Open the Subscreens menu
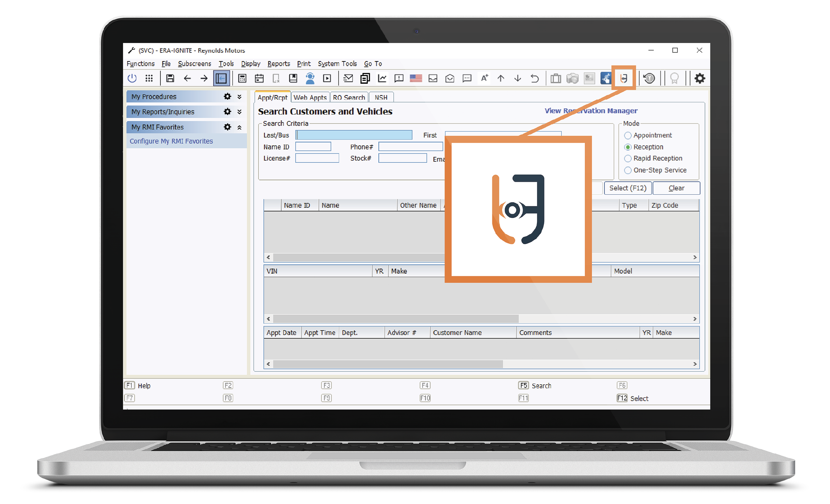830x504 pixels. [x=194, y=64]
